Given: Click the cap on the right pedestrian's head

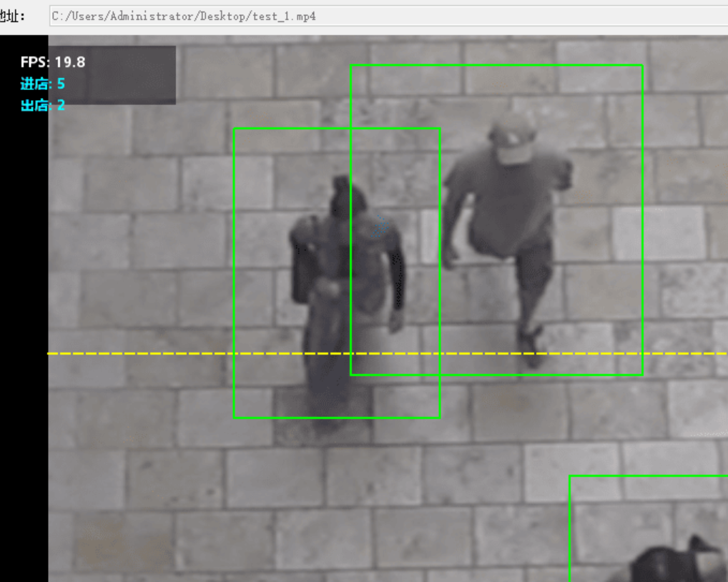Looking at the screenshot, I should [512, 137].
